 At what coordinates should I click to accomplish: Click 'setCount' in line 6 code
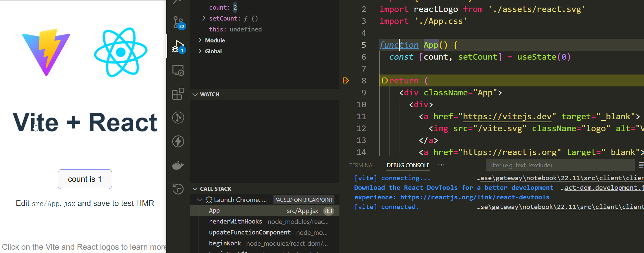point(478,57)
